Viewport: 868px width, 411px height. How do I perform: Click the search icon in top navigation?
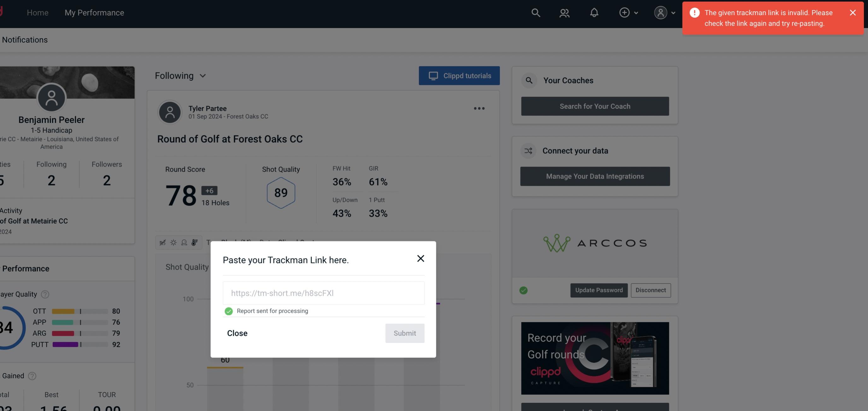coord(535,12)
